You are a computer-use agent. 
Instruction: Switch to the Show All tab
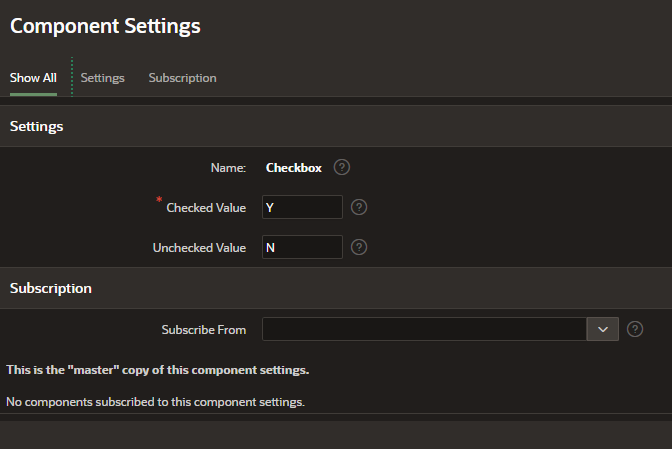click(33, 78)
